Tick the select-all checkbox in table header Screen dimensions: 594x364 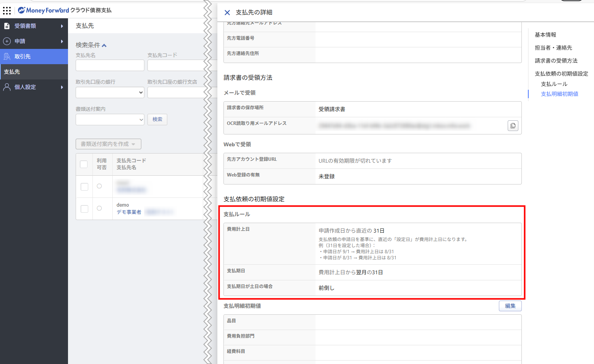[x=84, y=164]
